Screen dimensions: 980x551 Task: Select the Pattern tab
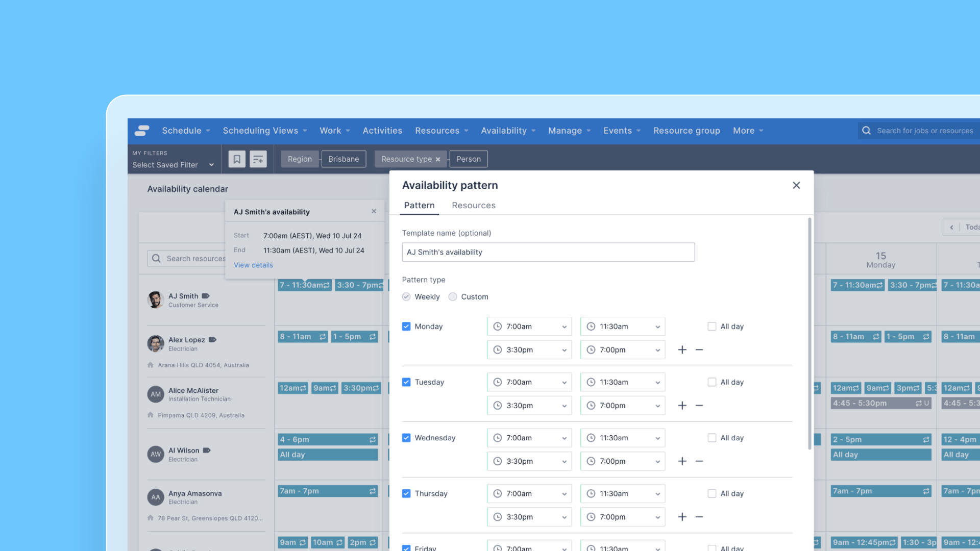[x=420, y=206]
